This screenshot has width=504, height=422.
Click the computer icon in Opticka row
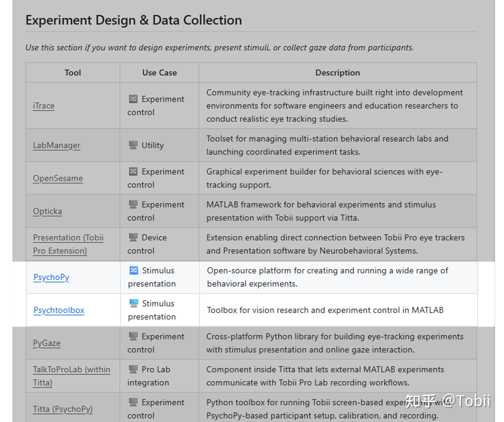(133, 204)
